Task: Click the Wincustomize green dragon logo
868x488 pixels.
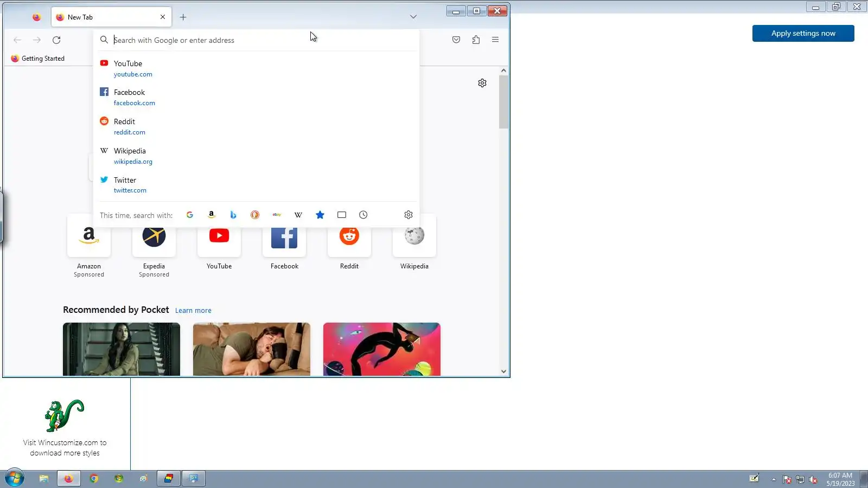Action: pyautogui.click(x=65, y=416)
